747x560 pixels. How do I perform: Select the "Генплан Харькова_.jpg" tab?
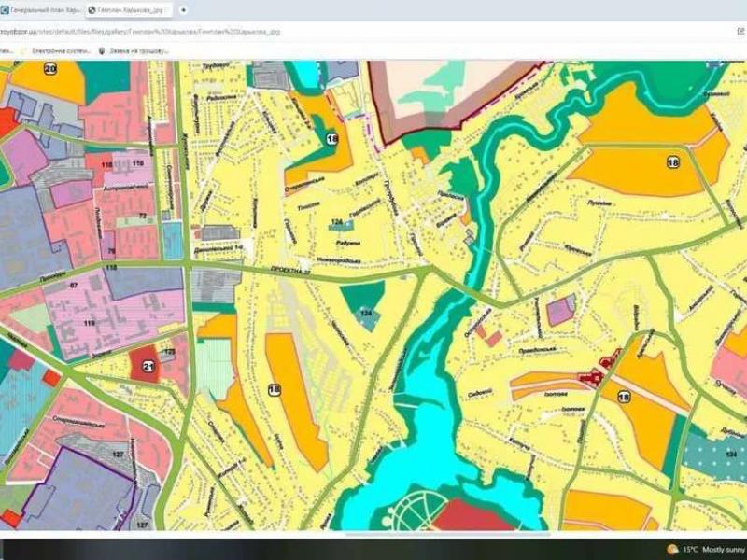129,9
